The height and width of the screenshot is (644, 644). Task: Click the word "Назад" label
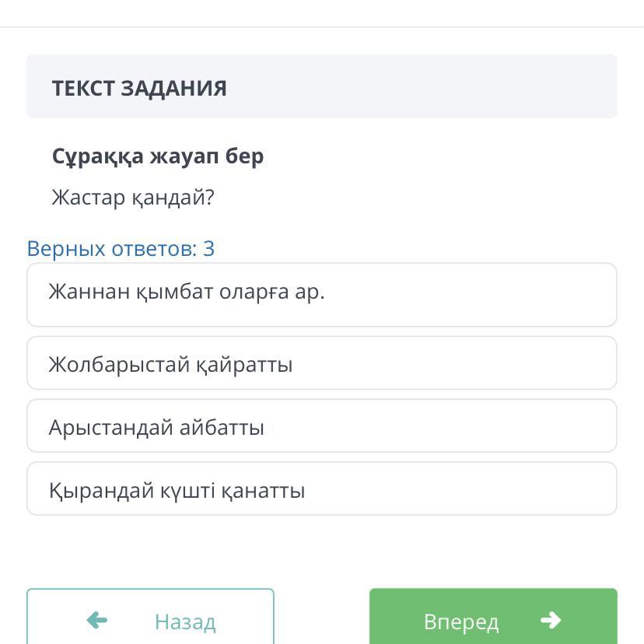point(185,621)
